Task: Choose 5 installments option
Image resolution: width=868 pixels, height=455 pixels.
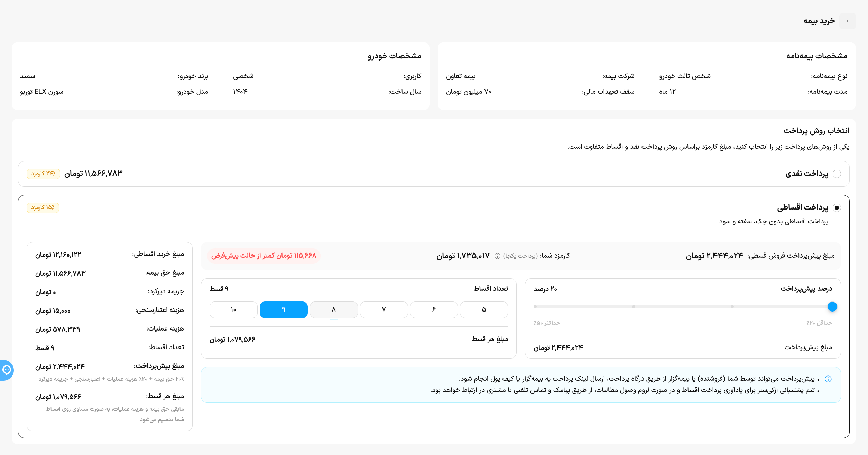Action: tap(484, 309)
